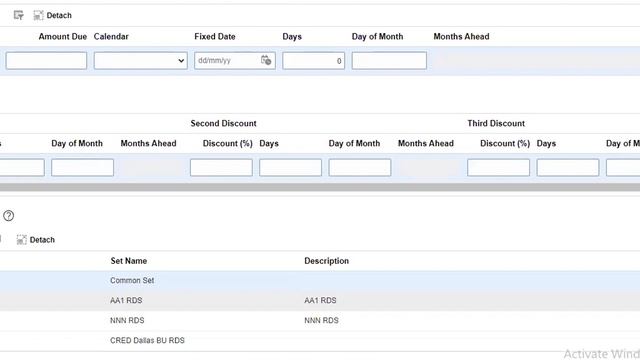This screenshot has height=360, width=640.
Task: Click the Third Discount Days input field
Action: (568, 167)
